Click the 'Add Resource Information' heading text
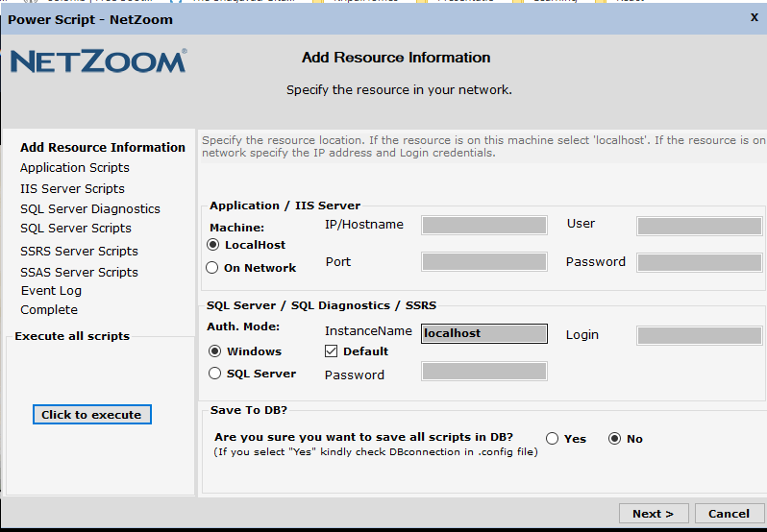This screenshot has height=532, width=767. pos(396,58)
